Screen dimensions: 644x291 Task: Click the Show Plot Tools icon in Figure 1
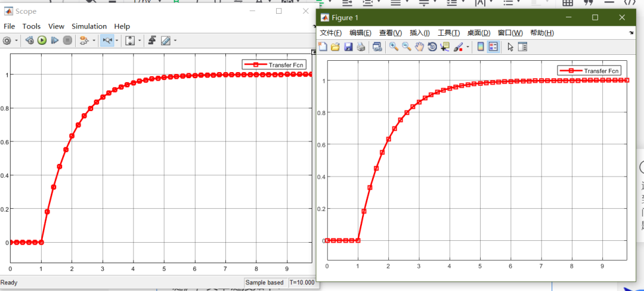pyautogui.click(x=522, y=47)
